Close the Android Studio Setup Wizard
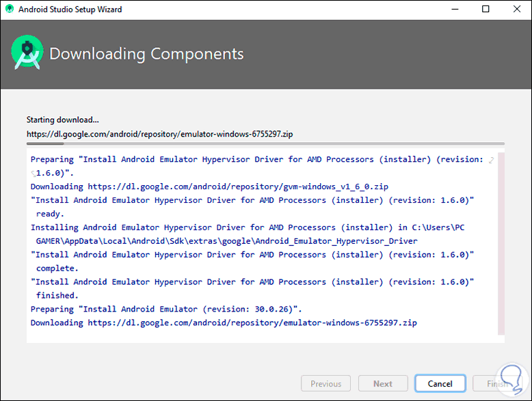The image size is (532, 401). pos(516,10)
